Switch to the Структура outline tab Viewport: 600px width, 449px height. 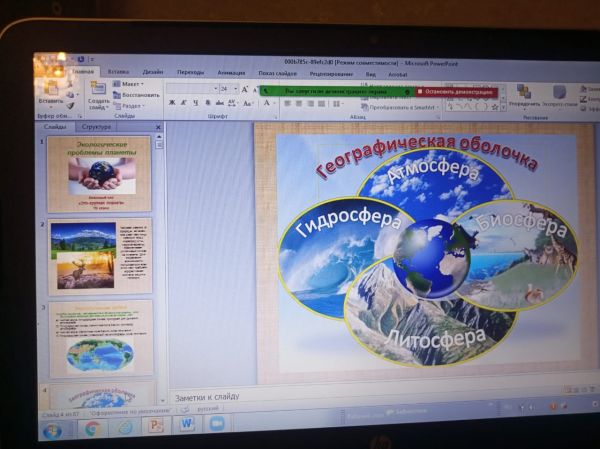point(97,127)
